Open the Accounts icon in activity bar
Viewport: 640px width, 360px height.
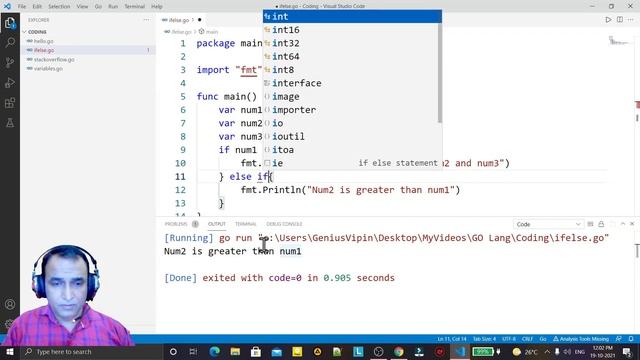[10, 304]
